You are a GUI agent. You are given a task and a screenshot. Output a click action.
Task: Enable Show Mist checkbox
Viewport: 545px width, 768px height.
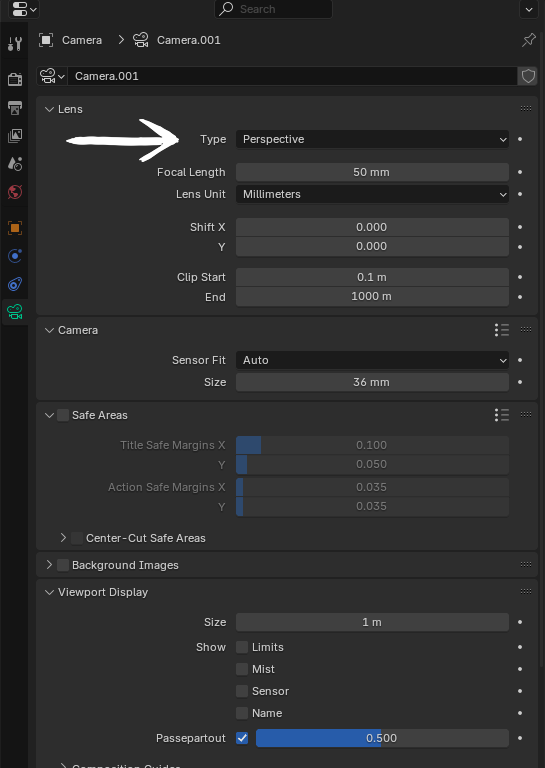pyautogui.click(x=242, y=669)
